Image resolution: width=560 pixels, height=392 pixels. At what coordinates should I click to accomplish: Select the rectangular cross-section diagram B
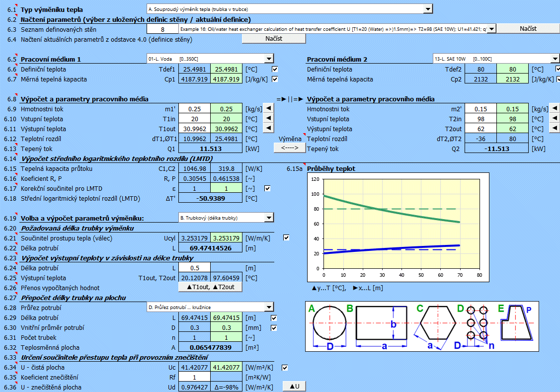(384, 322)
